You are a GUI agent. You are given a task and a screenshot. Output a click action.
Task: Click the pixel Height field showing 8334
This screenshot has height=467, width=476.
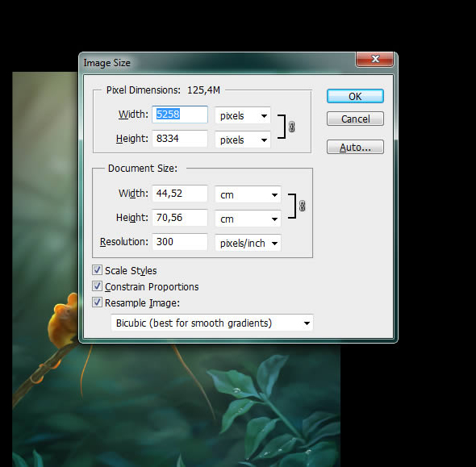click(180, 139)
